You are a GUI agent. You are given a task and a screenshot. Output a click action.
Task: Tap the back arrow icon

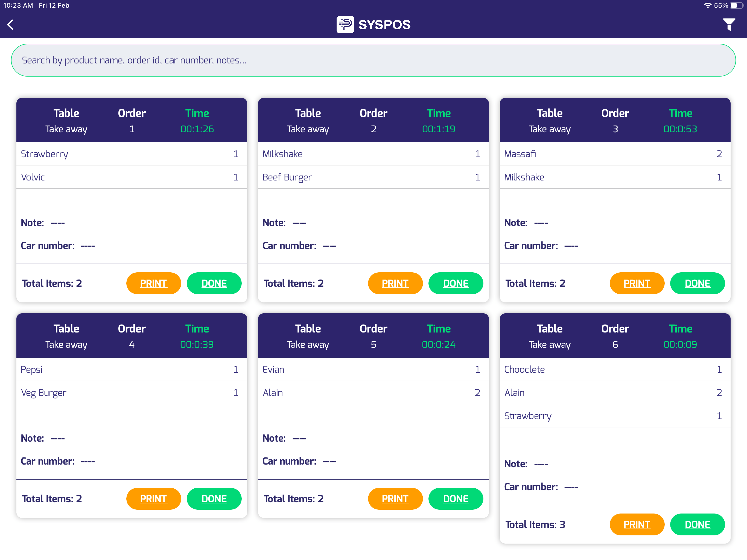(x=10, y=25)
